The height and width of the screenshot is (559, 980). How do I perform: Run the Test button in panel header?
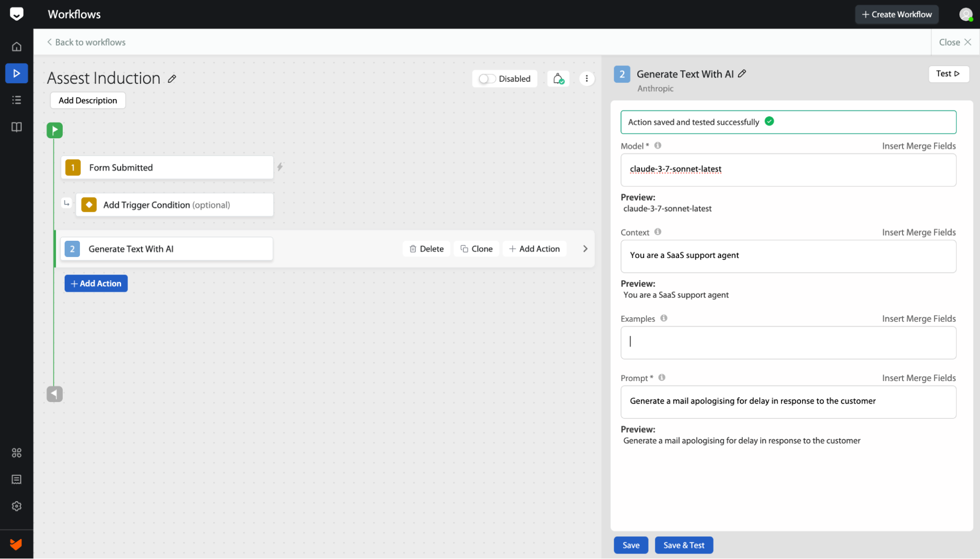(948, 74)
